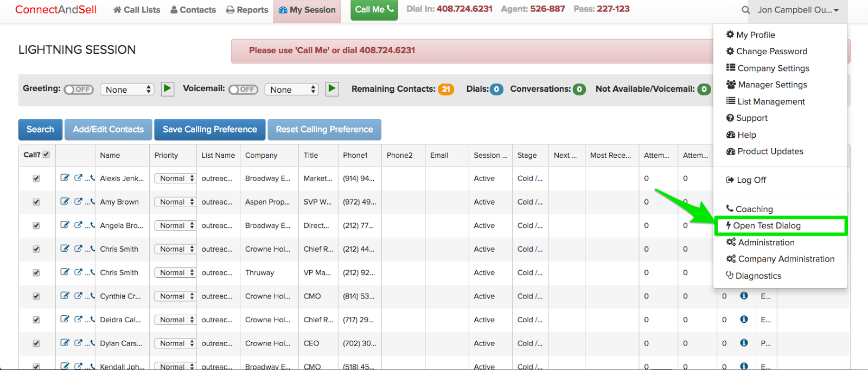Click Save Calling Preference button
Screen dimensions: 868x370
(x=210, y=129)
